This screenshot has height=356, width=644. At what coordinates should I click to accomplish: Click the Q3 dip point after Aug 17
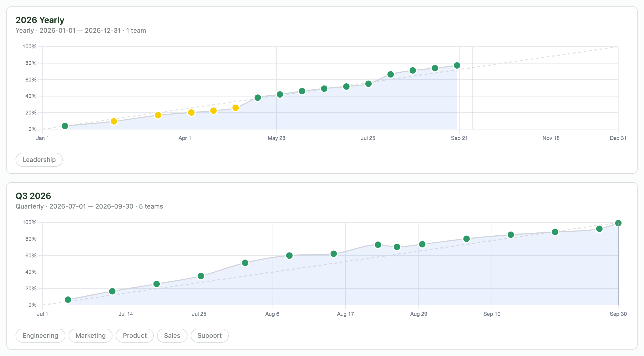397,247
